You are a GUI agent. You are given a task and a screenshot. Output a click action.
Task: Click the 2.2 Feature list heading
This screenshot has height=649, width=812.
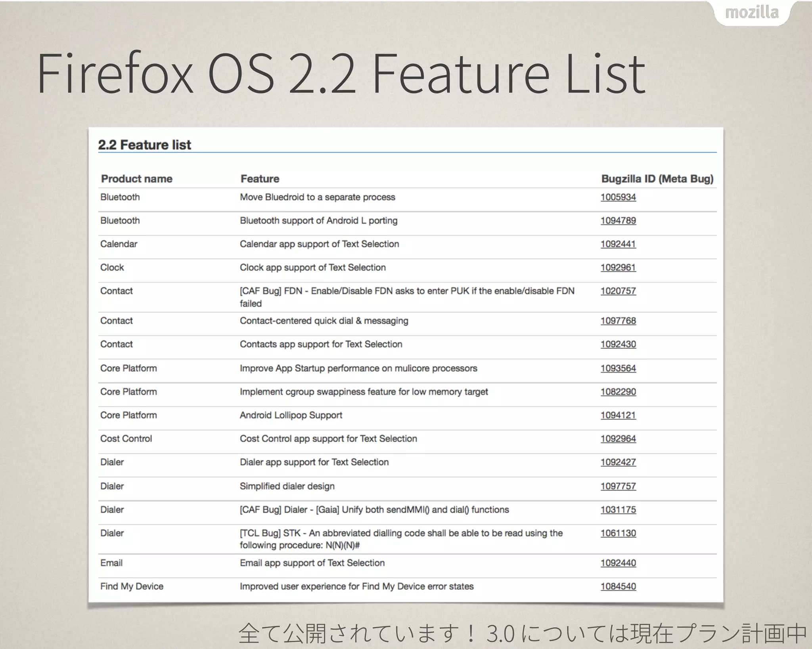[x=144, y=145]
